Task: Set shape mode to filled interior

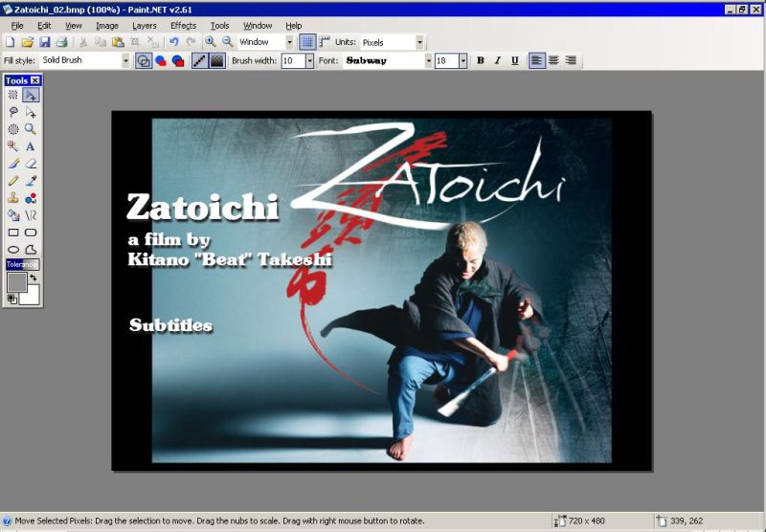Action: click(161, 60)
